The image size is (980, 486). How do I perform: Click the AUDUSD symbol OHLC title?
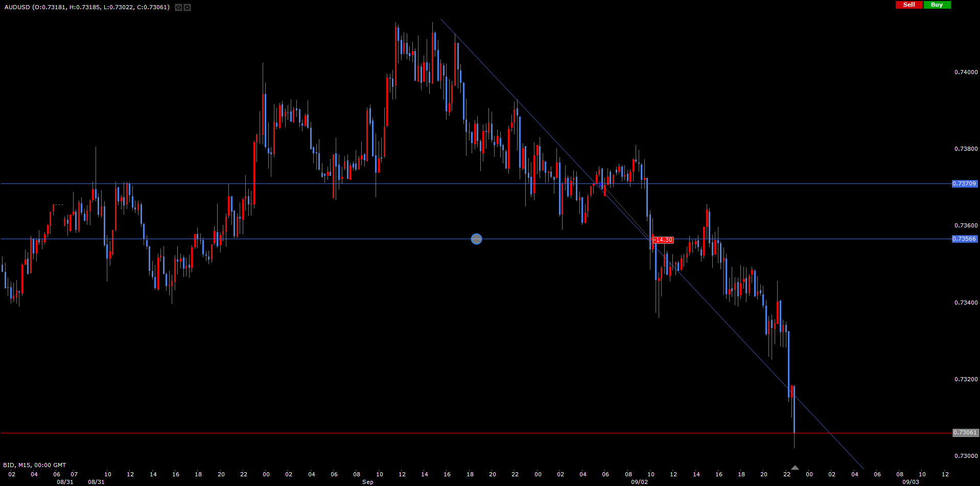(87, 7)
